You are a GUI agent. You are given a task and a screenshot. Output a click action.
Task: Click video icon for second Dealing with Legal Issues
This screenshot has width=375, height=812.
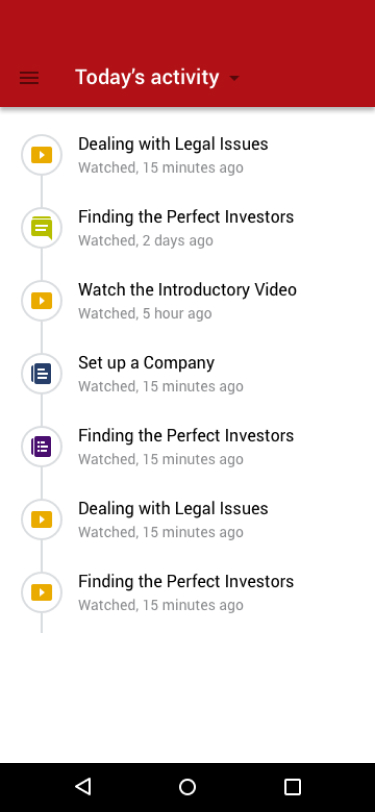tap(41, 519)
